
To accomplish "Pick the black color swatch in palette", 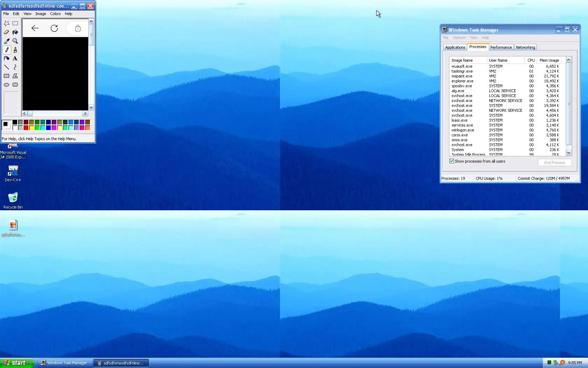I will coord(15,122).
